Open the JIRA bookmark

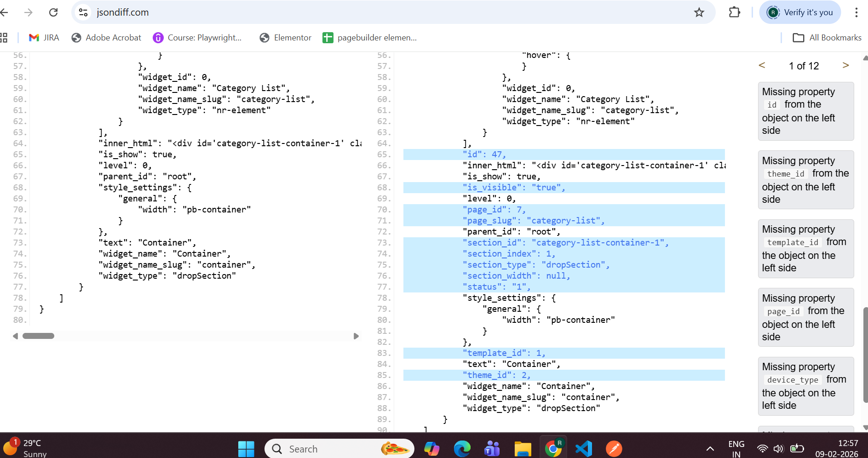(x=44, y=38)
